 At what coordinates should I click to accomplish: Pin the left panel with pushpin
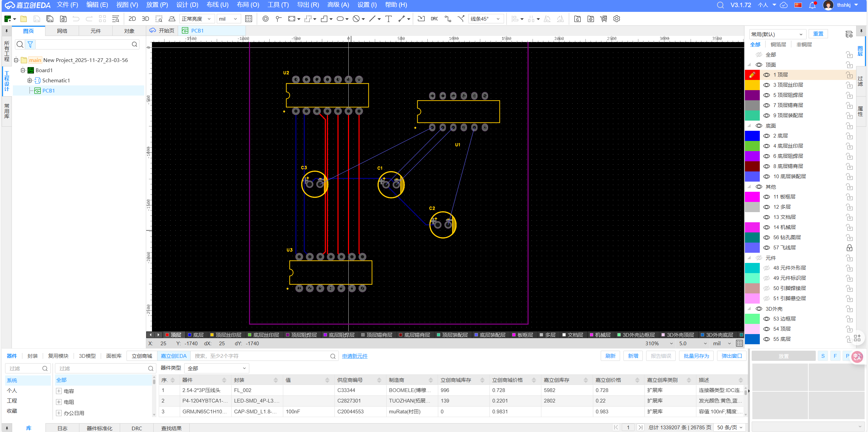pos(6,31)
